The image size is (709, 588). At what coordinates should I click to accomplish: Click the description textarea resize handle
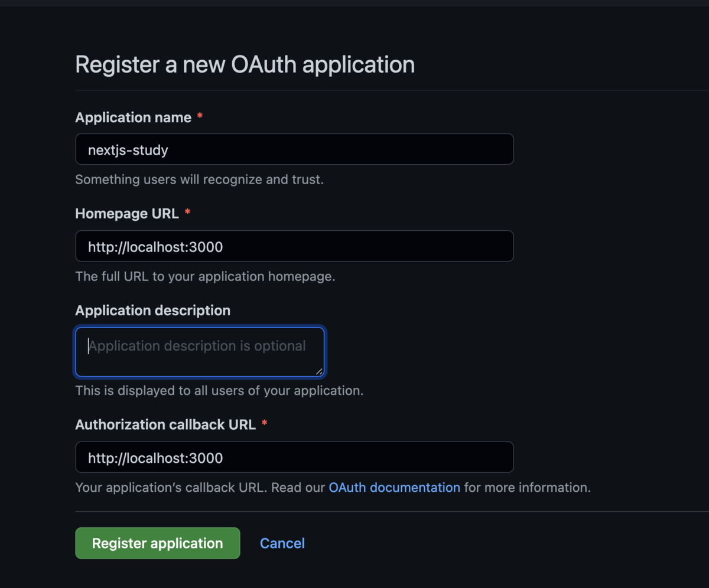319,371
